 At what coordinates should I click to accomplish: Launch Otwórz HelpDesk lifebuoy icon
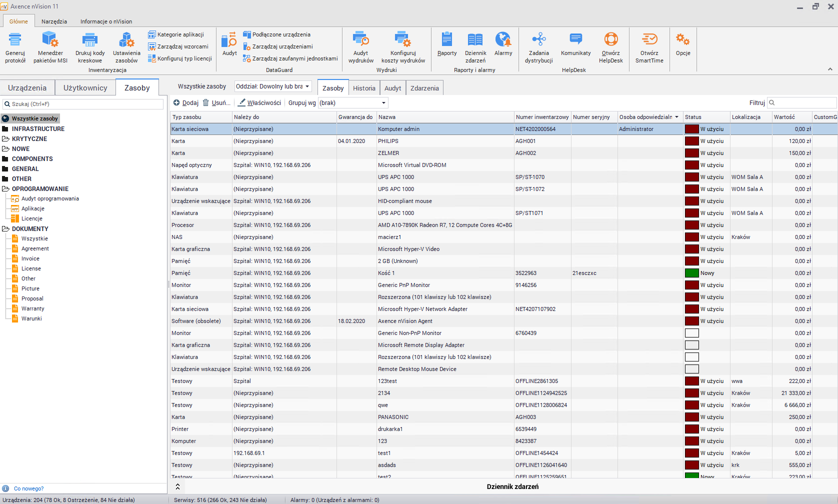click(x=610, y=39)
